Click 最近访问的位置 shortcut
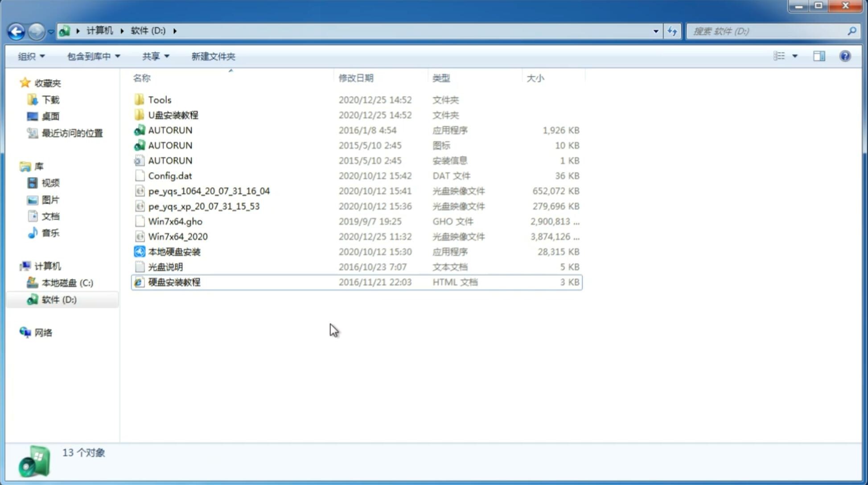Screen dimensions: 868x485 pyautogui.click(x=71, y=132)
